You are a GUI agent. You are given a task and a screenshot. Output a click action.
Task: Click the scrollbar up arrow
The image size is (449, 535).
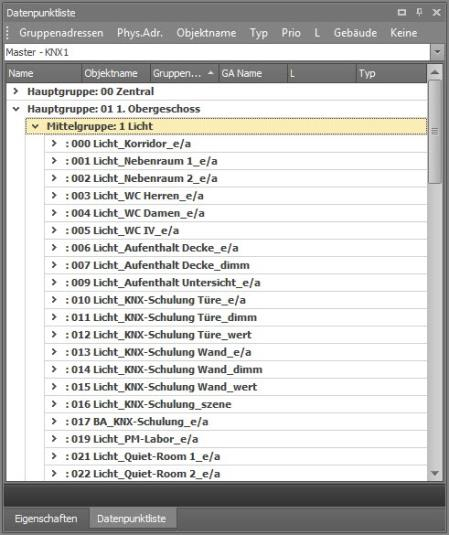435,72
